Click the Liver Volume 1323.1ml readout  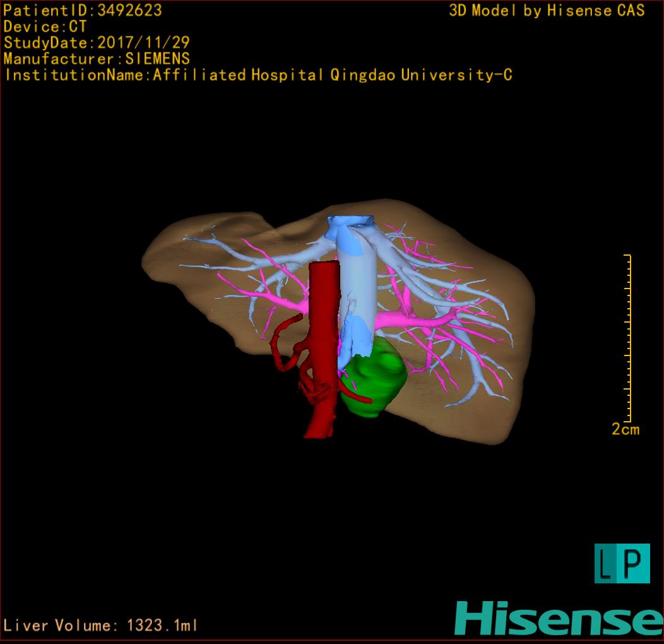click(x=101, y=626)
